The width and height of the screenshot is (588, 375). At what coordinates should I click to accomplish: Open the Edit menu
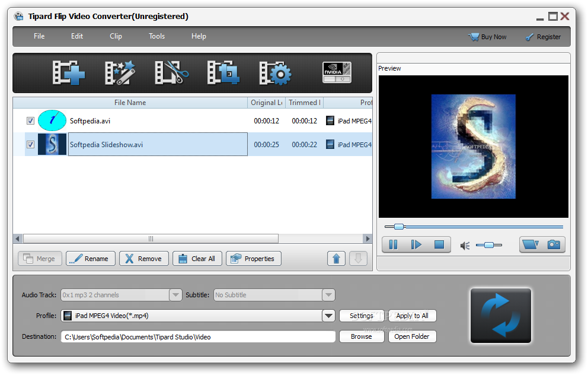pos(77,36)
